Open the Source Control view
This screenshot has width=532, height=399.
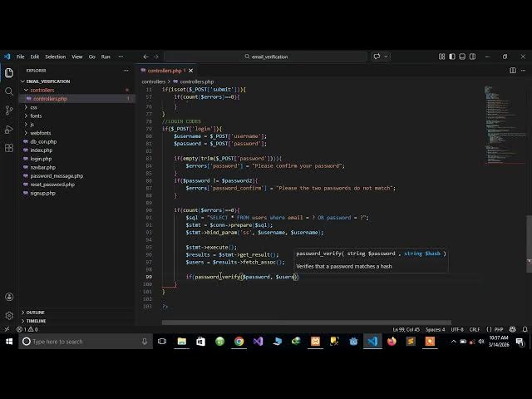(9, 110)
